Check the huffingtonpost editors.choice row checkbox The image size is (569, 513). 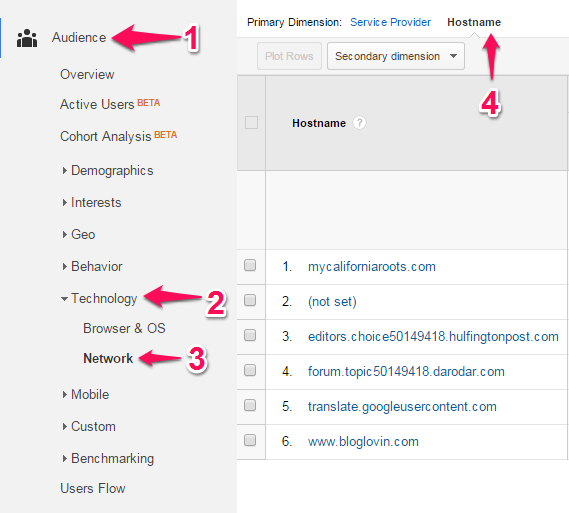click(x=250, y=335)
